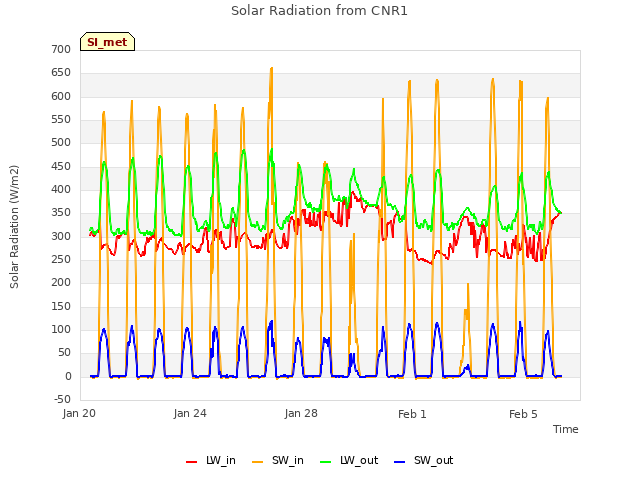Click the 650 y-axis tick label
The height and width of the screenshot is (480, 640).
(x=61, y=73)
